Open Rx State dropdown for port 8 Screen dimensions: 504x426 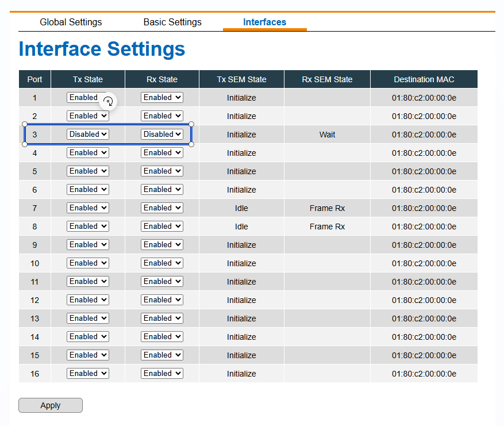tap(162, 226)
